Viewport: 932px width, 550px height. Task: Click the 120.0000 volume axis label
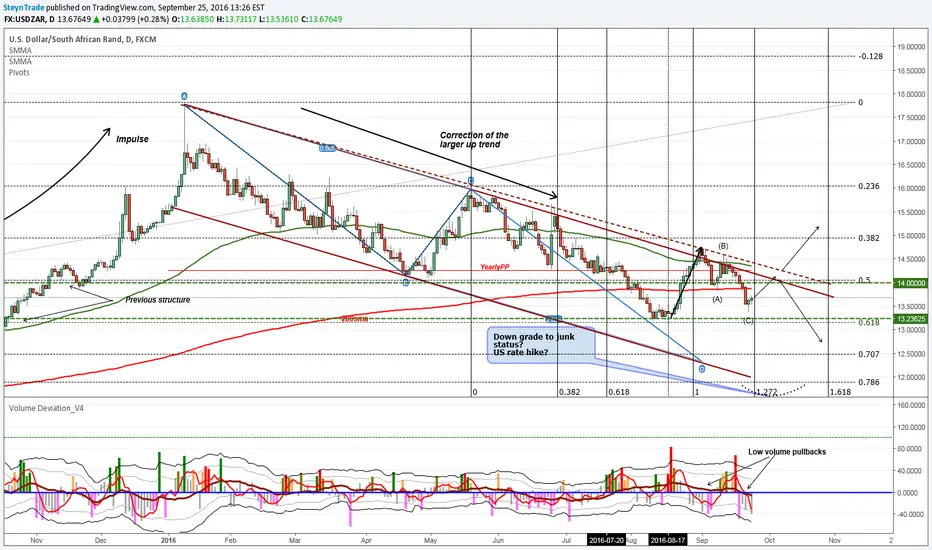pos(911,427)
